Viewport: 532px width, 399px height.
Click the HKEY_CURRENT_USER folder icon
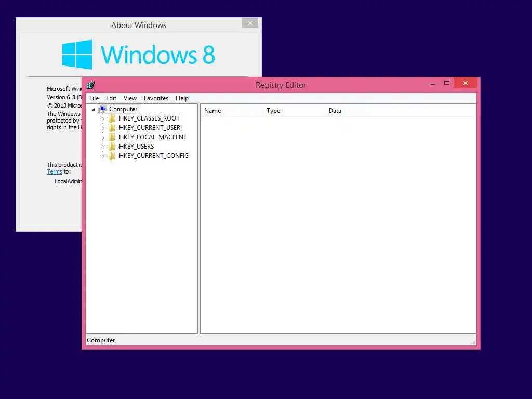(112, 128)
